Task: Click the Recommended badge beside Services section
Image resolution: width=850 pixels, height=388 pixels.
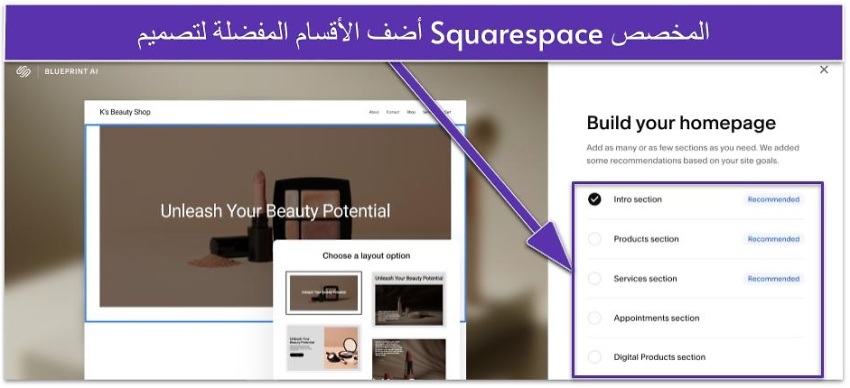Action: (773, 279)
